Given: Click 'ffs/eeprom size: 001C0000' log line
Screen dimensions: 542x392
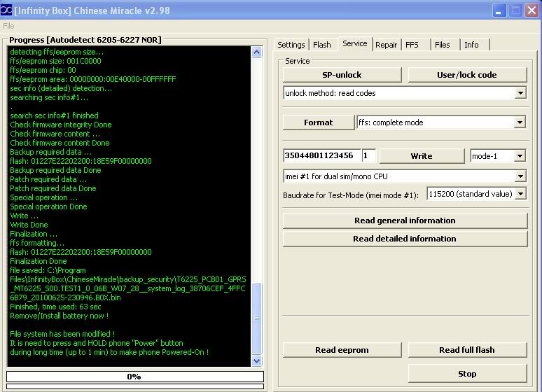Looking at the screenshot, I should pos(55,61).
